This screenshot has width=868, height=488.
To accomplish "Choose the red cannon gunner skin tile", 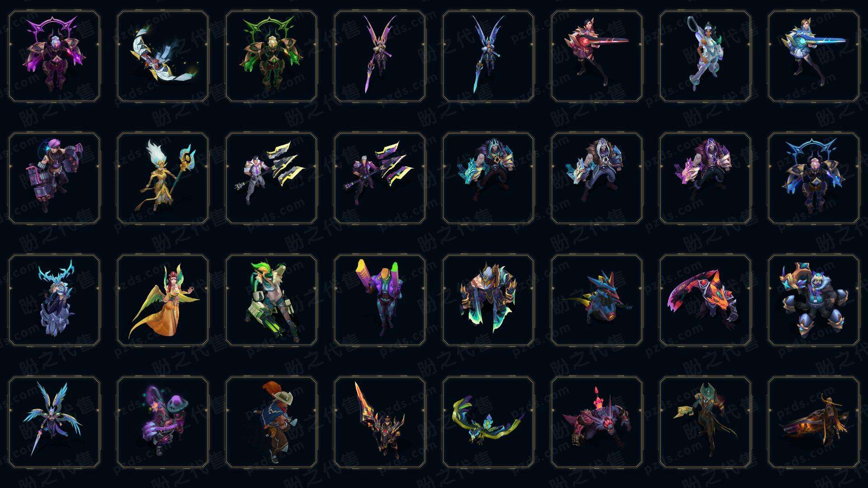I will (x=597, y=56).
